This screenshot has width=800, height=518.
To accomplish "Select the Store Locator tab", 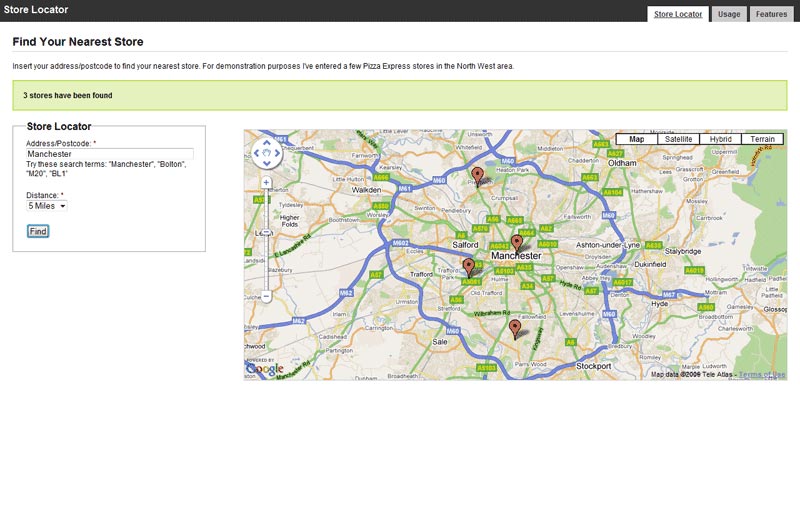I will 678,14.
